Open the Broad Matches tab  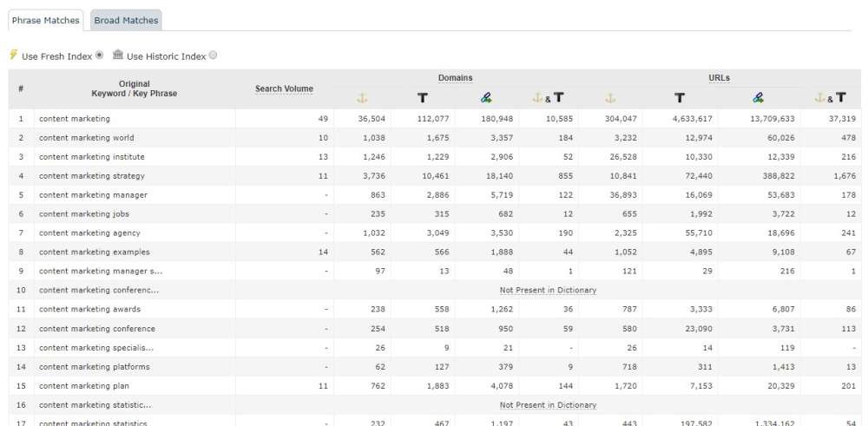pos(126,20)
